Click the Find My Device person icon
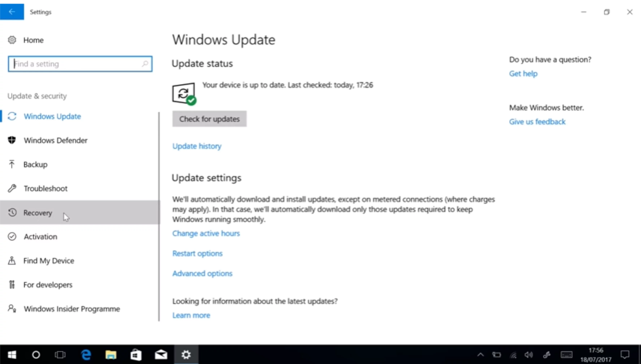The width and height of the screenshot is (641, 364). click(x=12, y=260)
